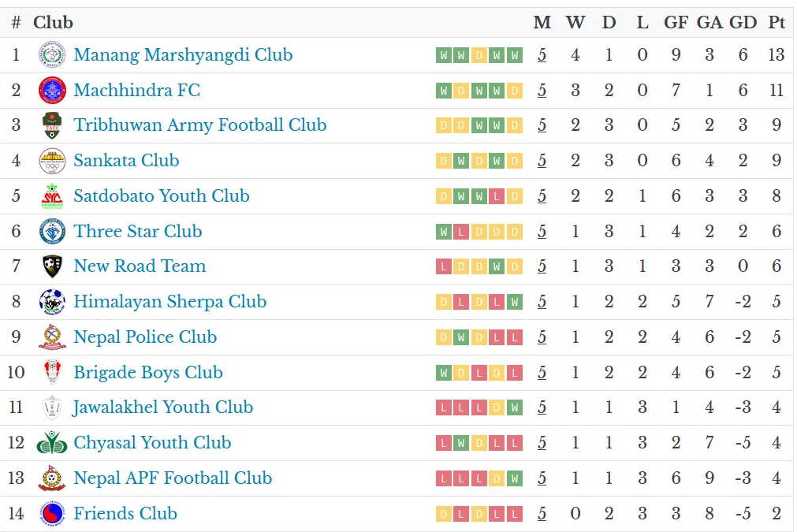Click matches played number for Friends Club

pyautogui.click(x=542, y=514)
